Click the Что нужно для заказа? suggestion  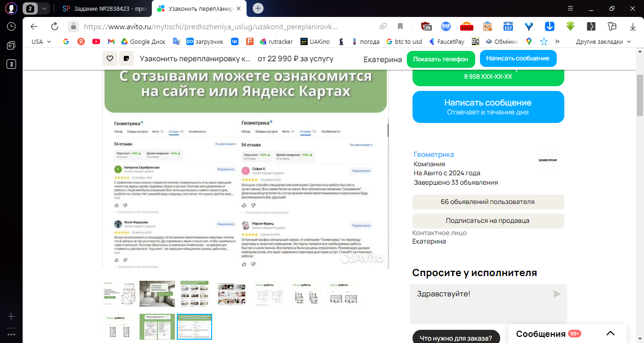456,337
